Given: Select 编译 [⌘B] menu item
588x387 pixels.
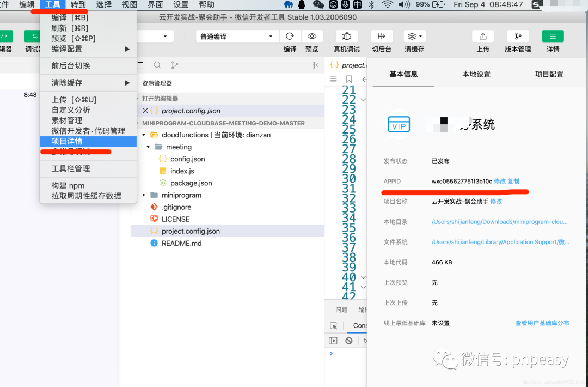Looking at the screenshot, I should click(x=88, y=17).
